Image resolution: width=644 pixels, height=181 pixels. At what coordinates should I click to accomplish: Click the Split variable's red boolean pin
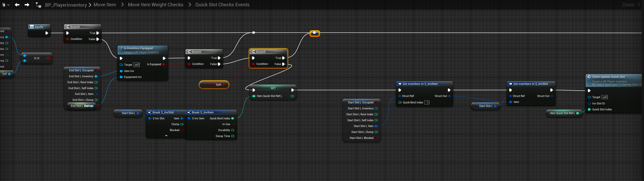(224, 85)
